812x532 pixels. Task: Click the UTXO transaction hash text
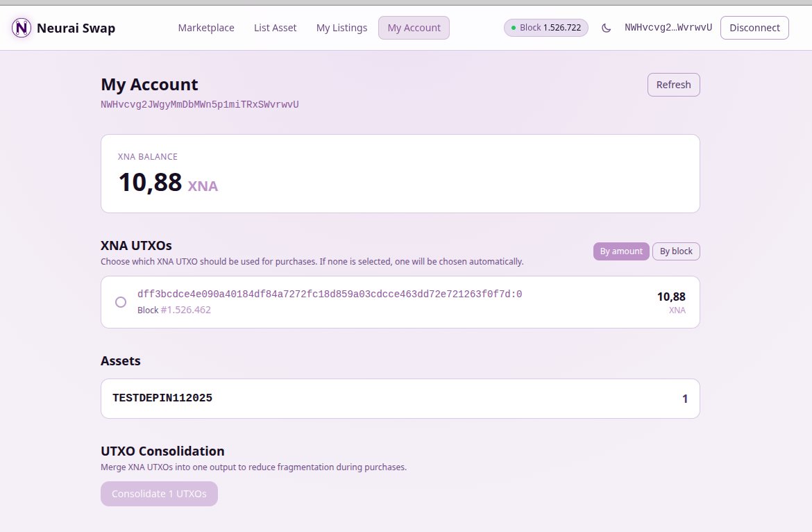click(330, 294)
